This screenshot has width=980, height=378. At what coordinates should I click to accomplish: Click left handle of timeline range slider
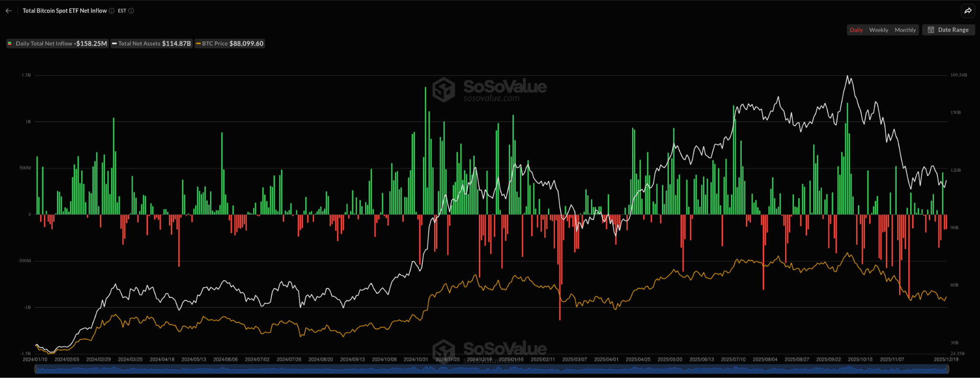pyautogui.click(x=35, y=369)
